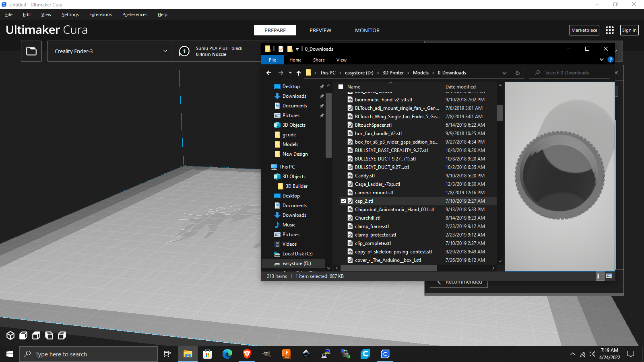Open File Explorer help icon
The width and height of the screenshot is (644, 362).
click(x=611, y=60)
